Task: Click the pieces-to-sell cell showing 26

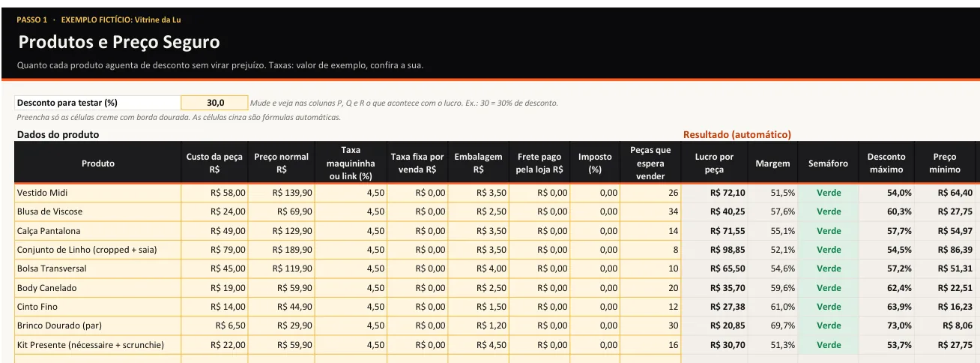Action: tap(650, 193)
